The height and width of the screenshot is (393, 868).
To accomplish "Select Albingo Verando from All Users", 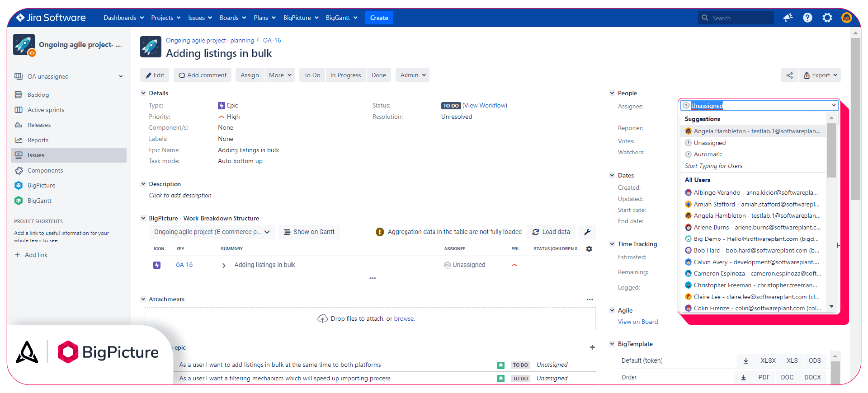I will pyautogui.click(x=754, y=193).
